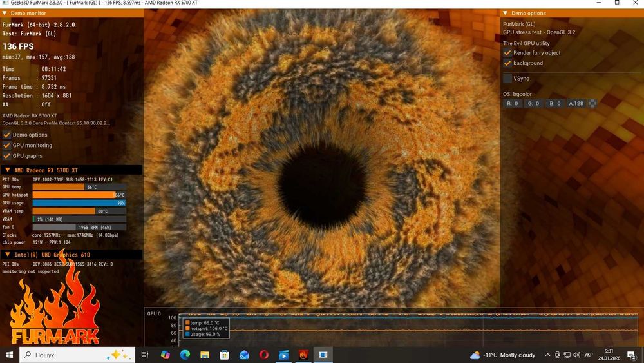Viewport: 644px width, 363px height.
Task: Collapse the Demo monitor panel triangle
Action: (5, 13)
